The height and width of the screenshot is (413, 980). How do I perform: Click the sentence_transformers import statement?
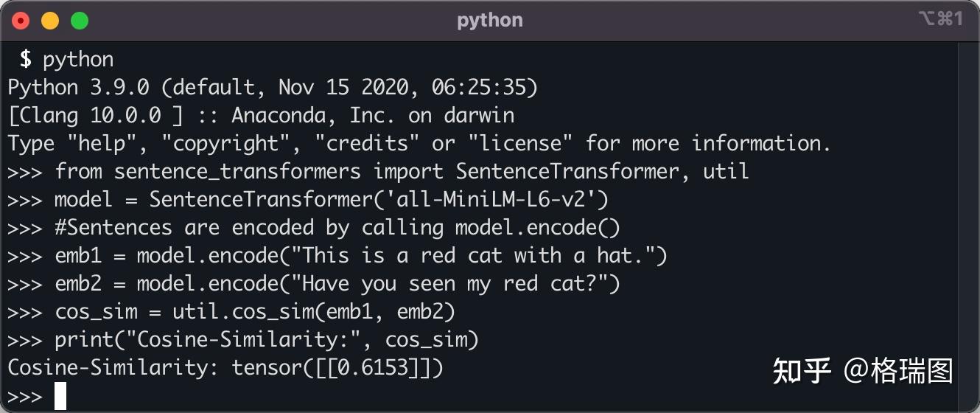402,172
